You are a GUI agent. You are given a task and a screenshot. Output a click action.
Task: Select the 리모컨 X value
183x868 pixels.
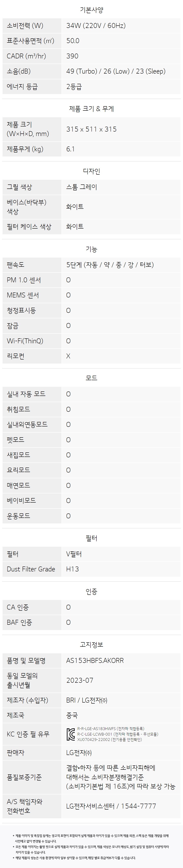point(68,356)
